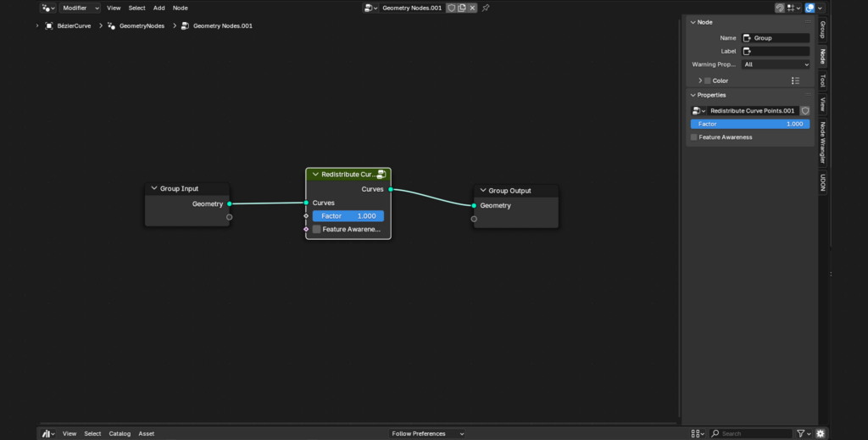Open the Add menu
This screenshot has width=868, height=440.
tap(159, 8)
